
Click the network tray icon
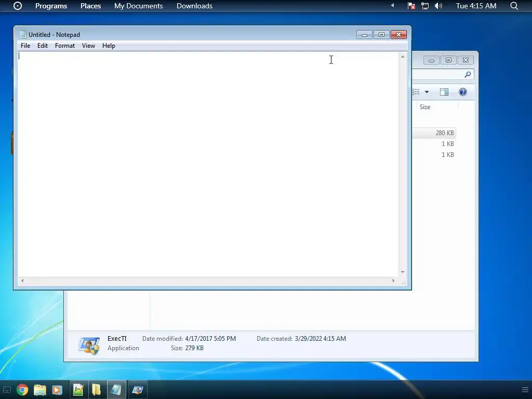(425, 6)
